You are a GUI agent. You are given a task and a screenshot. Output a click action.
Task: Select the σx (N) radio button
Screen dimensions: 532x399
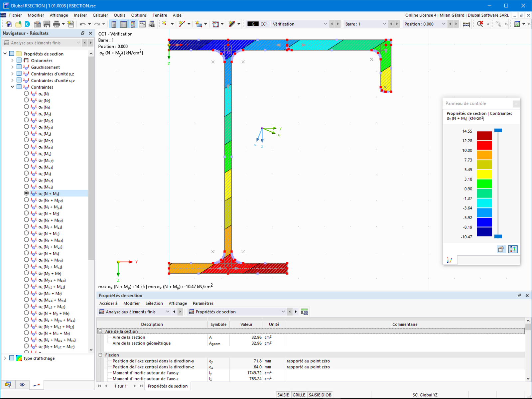click(26, 93)
